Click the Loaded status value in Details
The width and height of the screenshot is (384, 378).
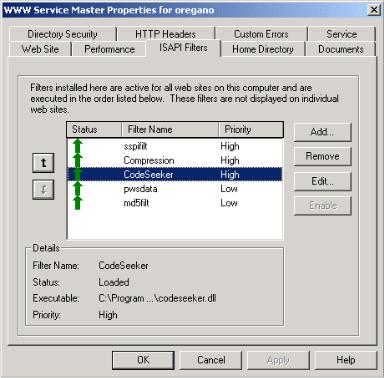click(114, 282)
